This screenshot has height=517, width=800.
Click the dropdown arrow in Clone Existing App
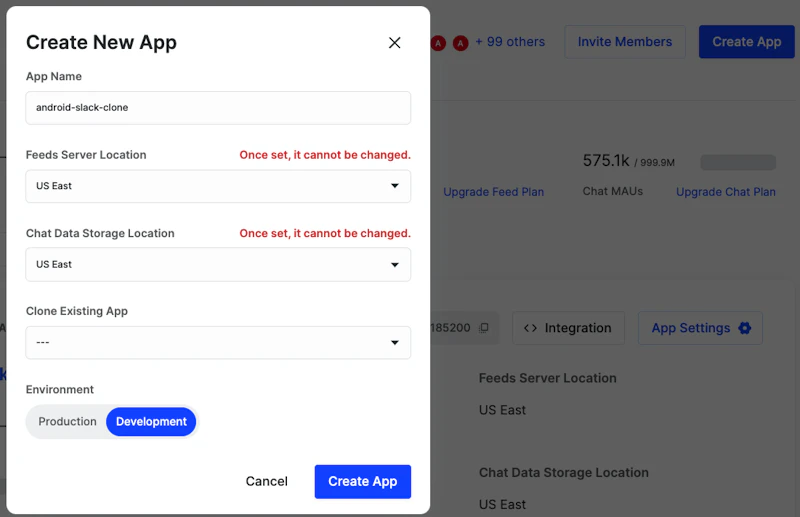[394, 343]
